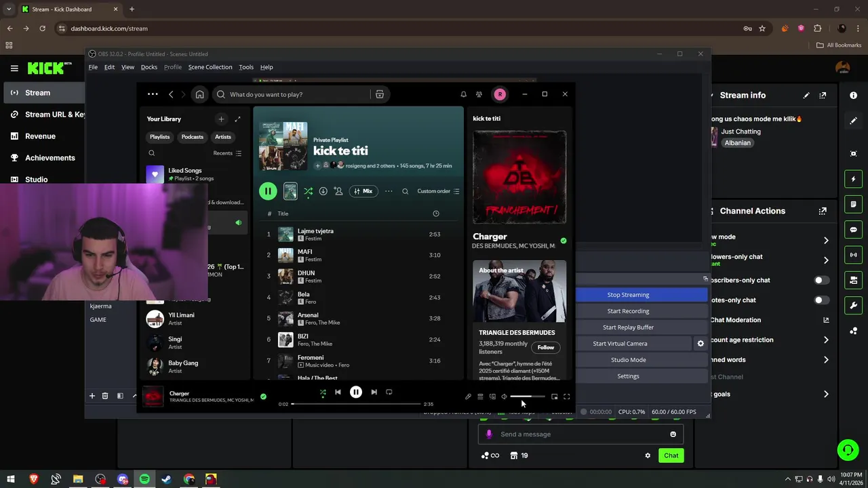Pause playback with green playlist button
This screenshot has width=868, height=488.
click(268, 191)
